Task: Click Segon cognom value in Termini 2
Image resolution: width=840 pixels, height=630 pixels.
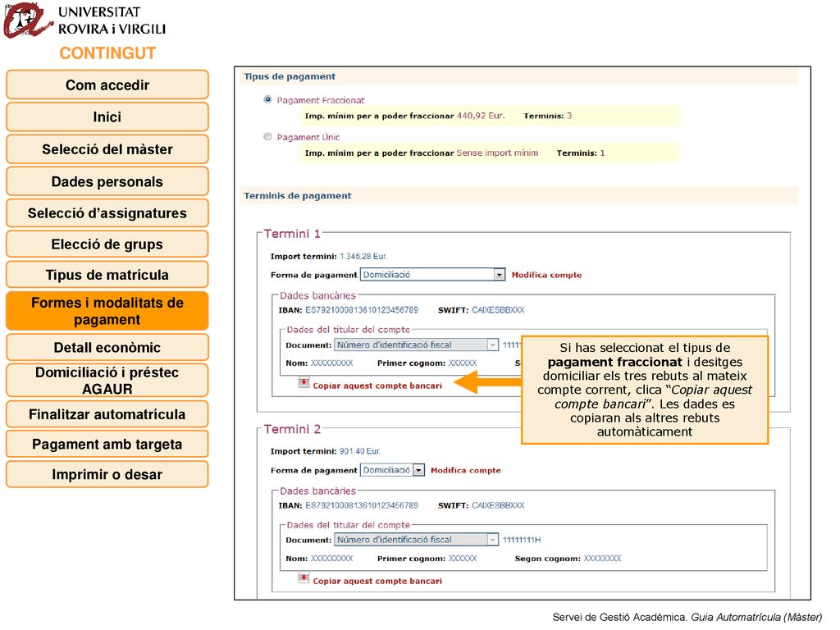Action: [602, 558]
